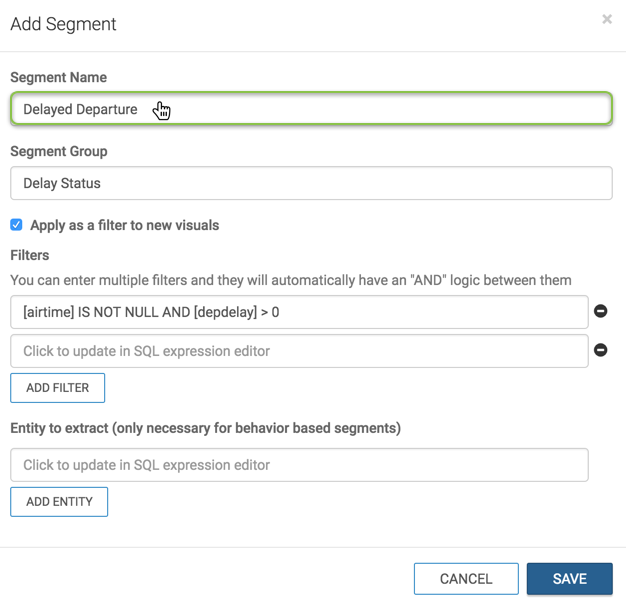Click the Segment Group label

(59, 151)
